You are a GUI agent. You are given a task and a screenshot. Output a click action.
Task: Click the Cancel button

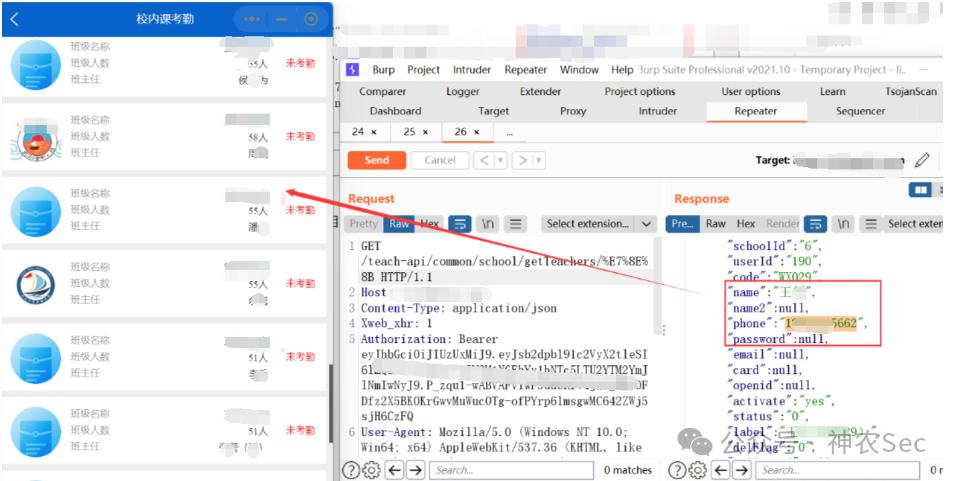[440, 160]
